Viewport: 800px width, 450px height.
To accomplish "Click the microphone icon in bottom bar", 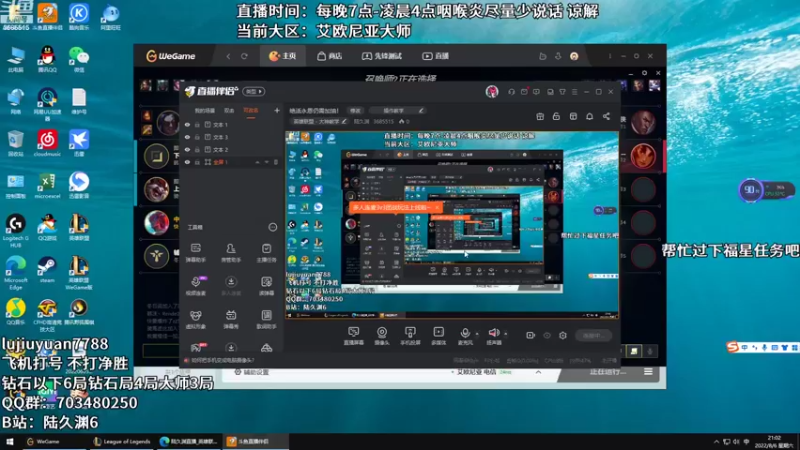I will (465, 333).
